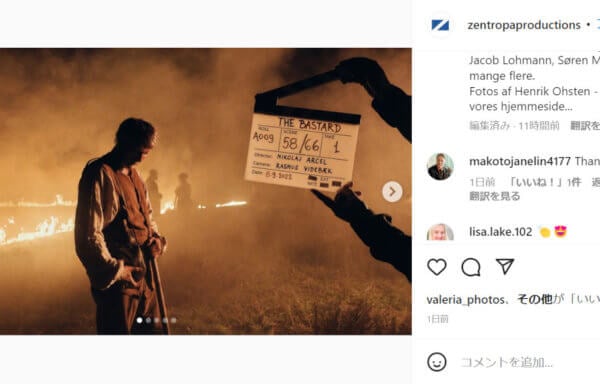Advance to next photo with arrow
Image resolution: width=600 pixels, height=384 pixels.
(392, 191)
